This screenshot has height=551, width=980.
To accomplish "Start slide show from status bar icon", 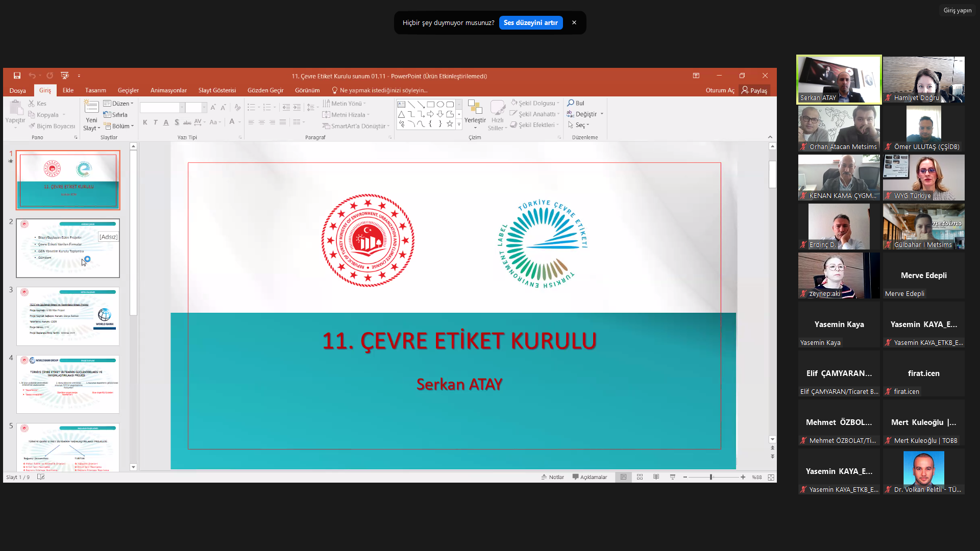I will (x=673, y=477).
